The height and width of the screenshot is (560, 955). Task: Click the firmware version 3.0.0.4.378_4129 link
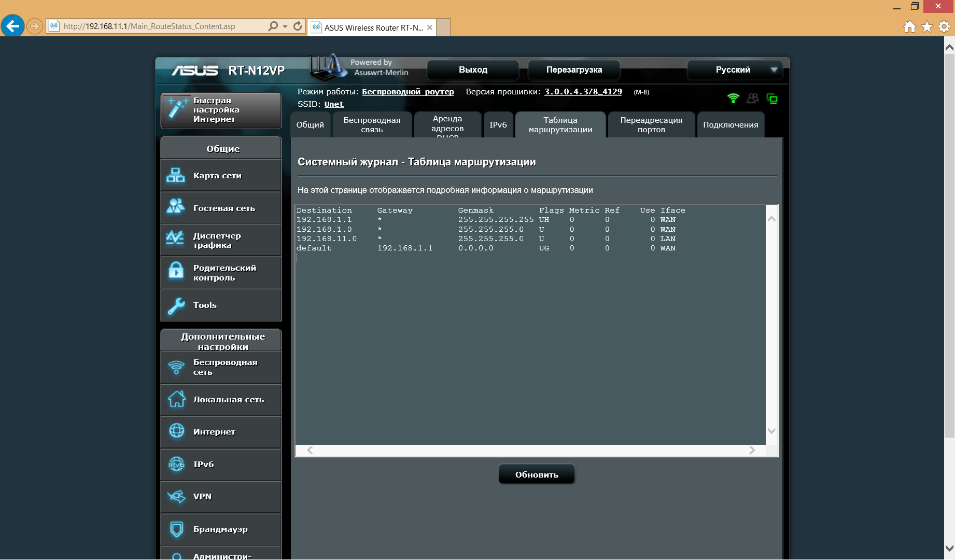click(583, 92)
